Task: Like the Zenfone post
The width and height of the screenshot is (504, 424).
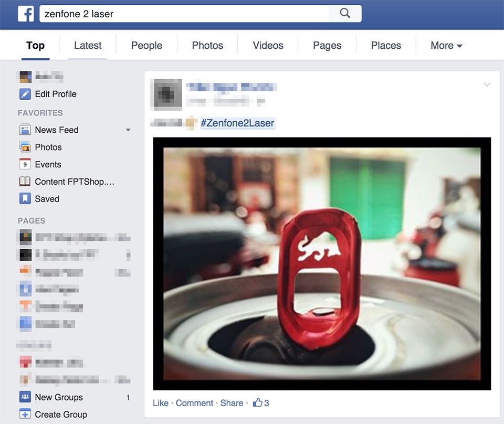Action: [161, 403]
